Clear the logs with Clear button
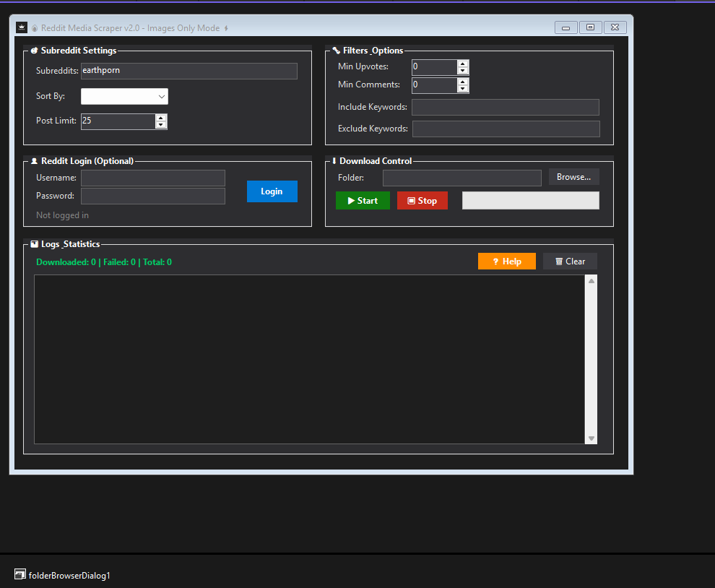The width and height of the screenshot is (715, 588). click(570, 261)
